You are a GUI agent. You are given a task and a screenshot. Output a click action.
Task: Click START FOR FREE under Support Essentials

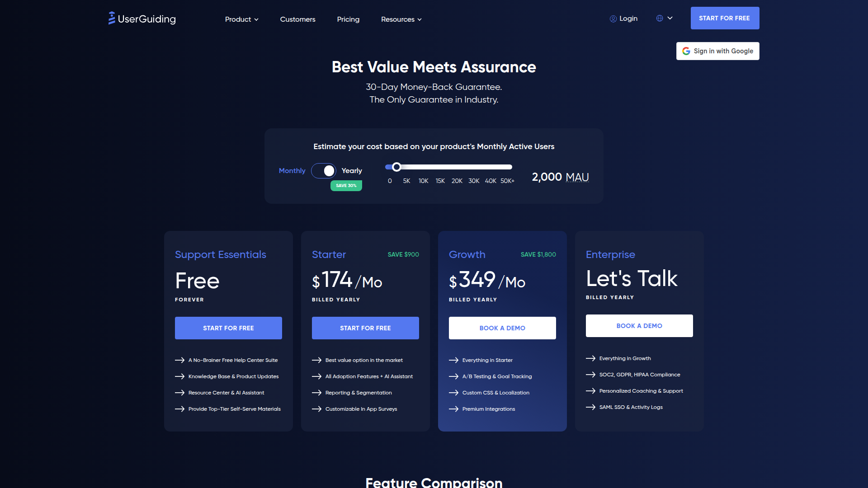coord(228,328)
